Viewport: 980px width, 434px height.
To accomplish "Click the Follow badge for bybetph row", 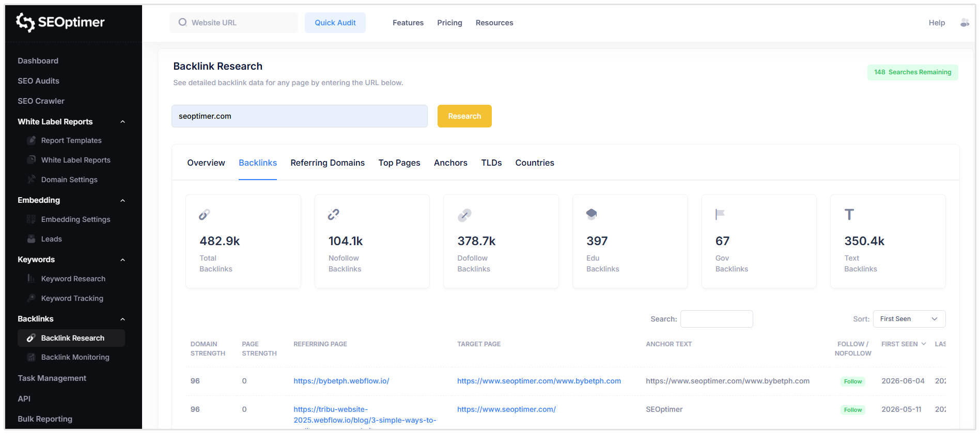I will pyautogui.click(x=852, y=381).
